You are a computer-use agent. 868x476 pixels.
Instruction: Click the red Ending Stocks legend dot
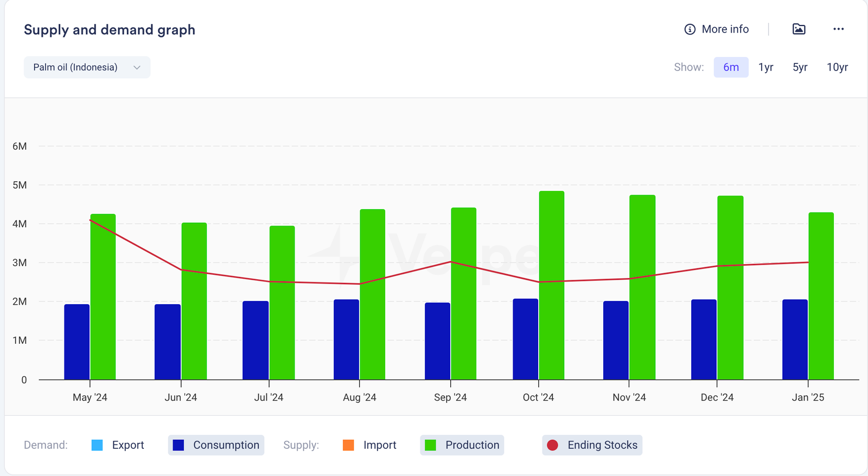(x=552, y=445)
